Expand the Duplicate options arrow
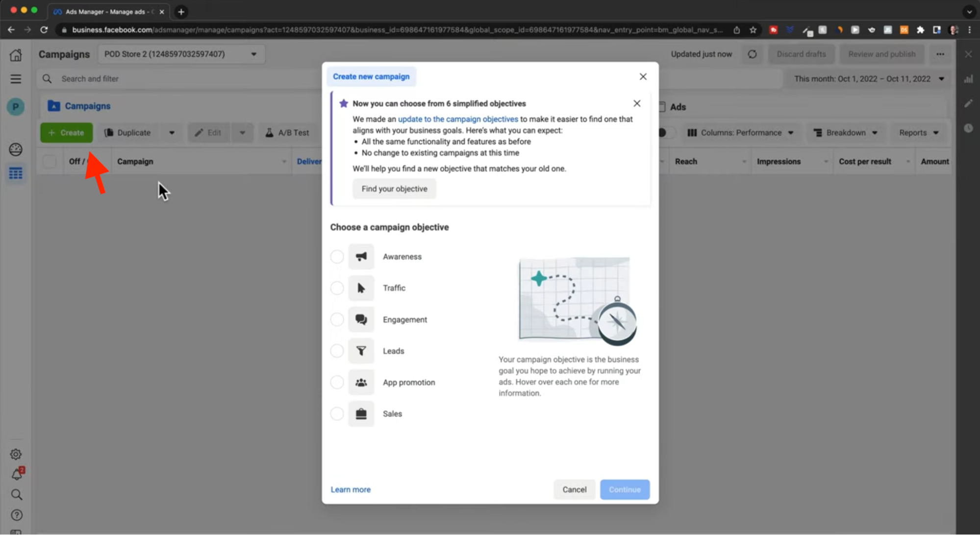The image size is (980, 535). [172, 133]
